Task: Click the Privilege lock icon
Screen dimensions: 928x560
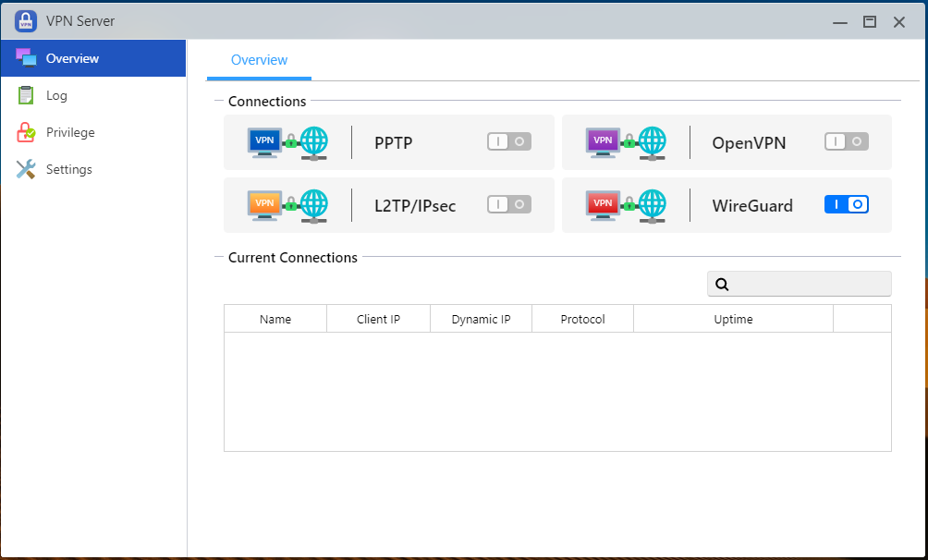Action: tap(26, 132)
